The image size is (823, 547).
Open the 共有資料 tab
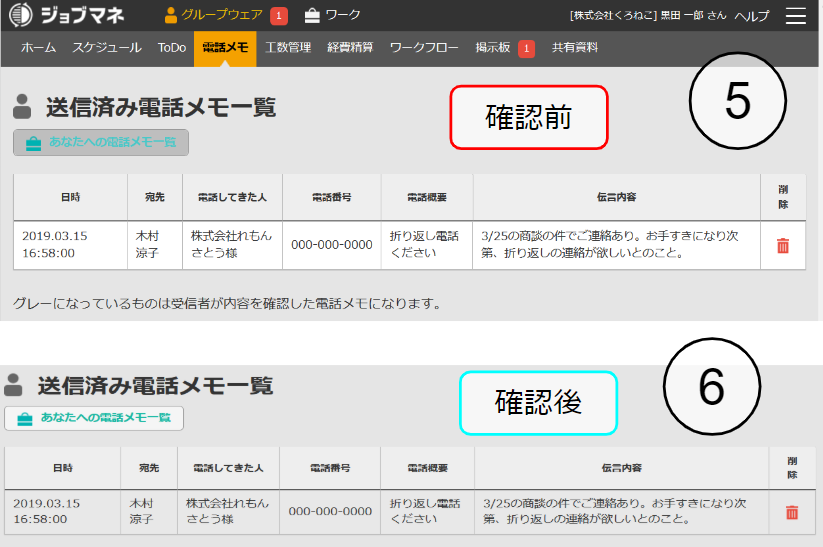point(575,48)
